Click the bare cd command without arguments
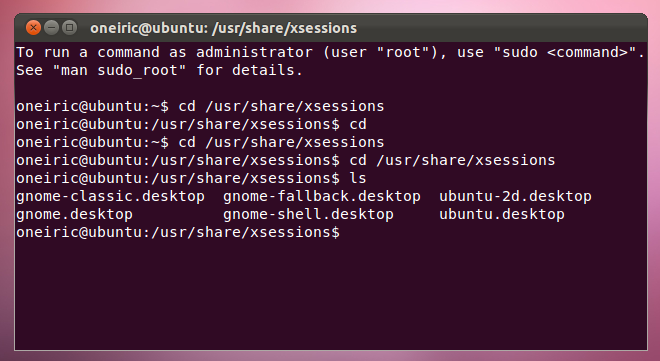This screenshot has height=361, width=660. [x=358, y=125]
